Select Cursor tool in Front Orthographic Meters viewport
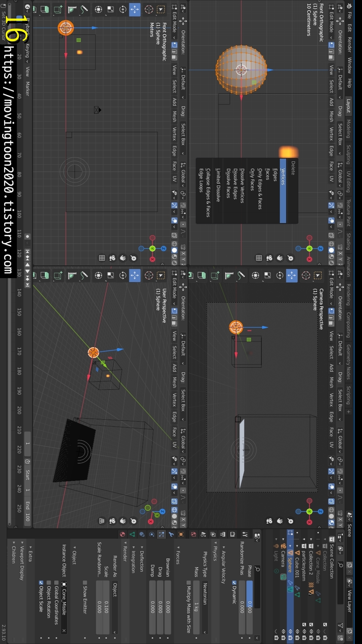Image resolution: width=362 pixels, height=644 pixels. coord(149,9)
